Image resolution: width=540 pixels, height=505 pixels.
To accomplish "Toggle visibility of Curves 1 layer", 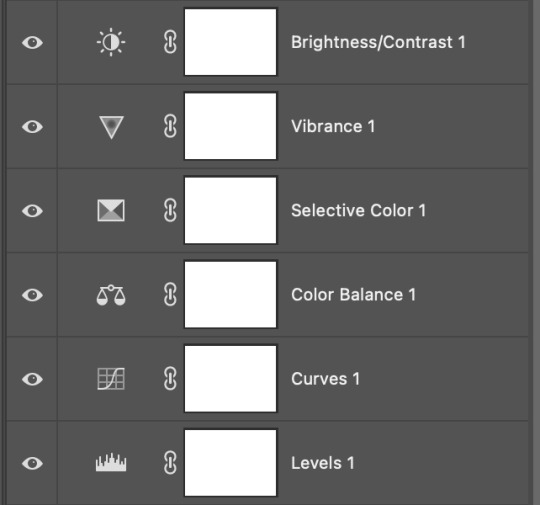I will (x=32, y=379).
